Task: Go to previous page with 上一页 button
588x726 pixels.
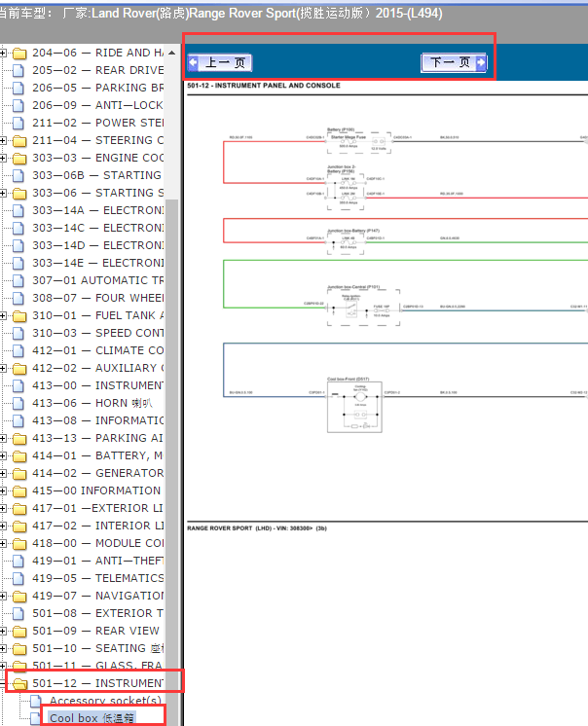Action: (x=220, y=62)
